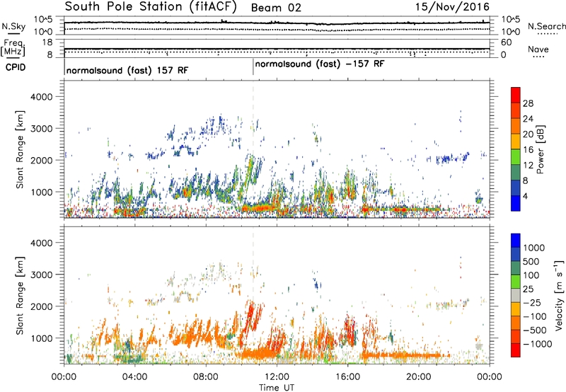The height and width of the screenshot is (392, 566).
Task: Click the "Velocity [m s-1]" colorbar title
Action: point(559,295)
